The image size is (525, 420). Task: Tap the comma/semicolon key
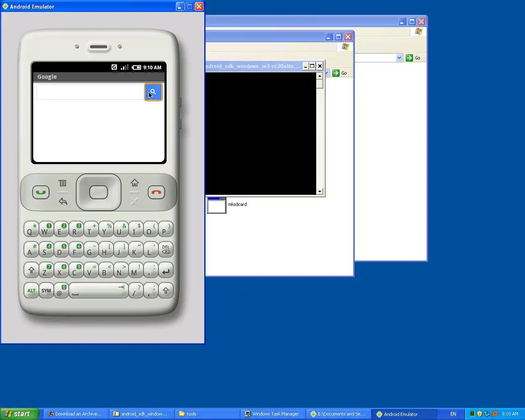(x=151, y=290)
